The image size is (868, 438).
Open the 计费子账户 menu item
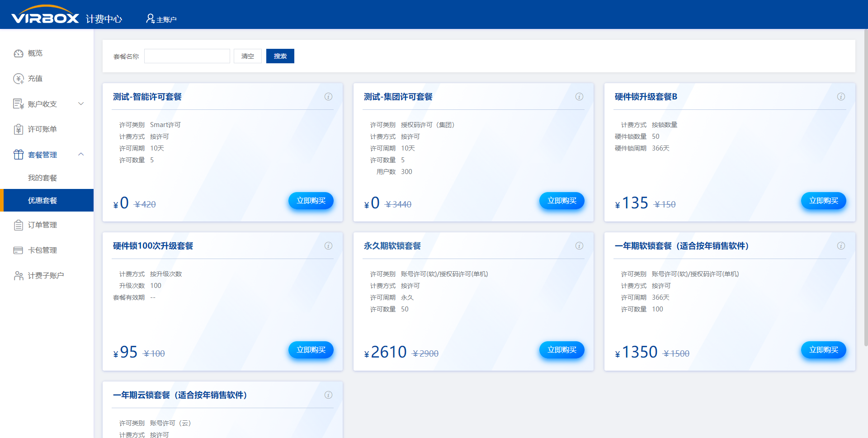point(47,276)
